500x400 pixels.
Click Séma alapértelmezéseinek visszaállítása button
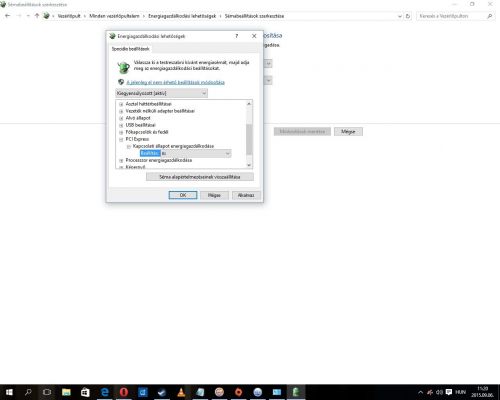[x=200, y=177]
